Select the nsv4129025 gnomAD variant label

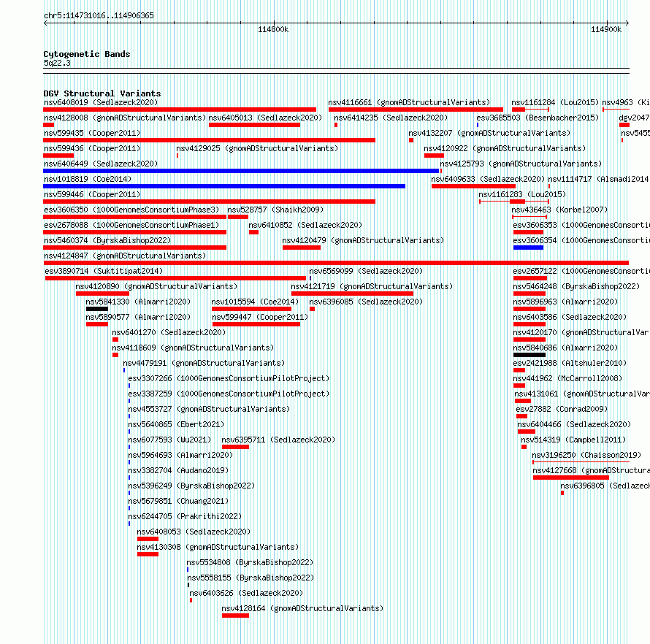pos(257,148)
